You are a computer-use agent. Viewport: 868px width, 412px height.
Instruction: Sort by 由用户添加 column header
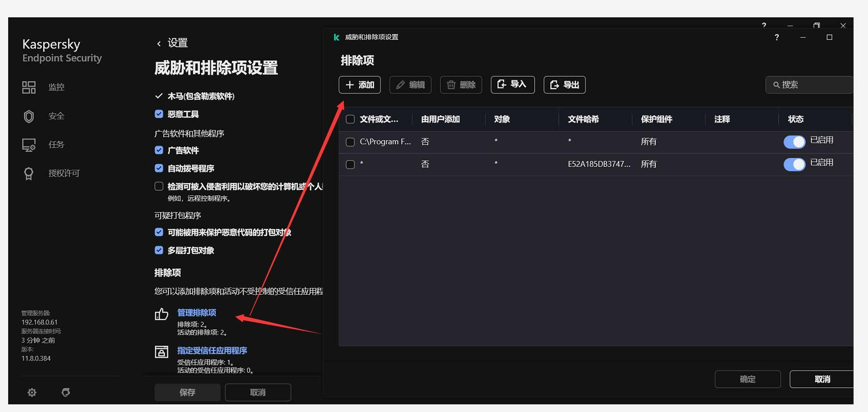pos(441,119)
